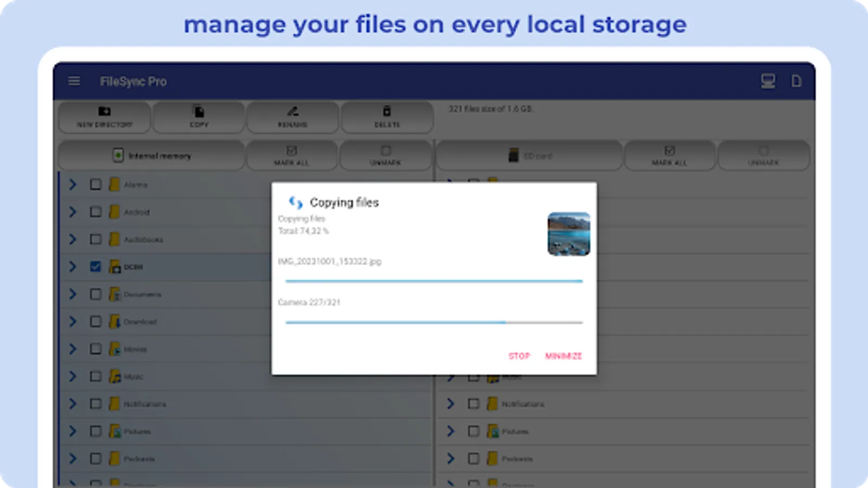This screenshot has width=868, height=488.
Task: Expand the Android folder
Action: tap(73, 211)
